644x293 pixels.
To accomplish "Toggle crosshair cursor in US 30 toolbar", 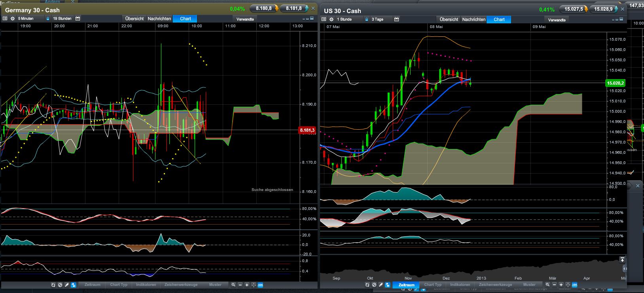I will tap(568, 285).
